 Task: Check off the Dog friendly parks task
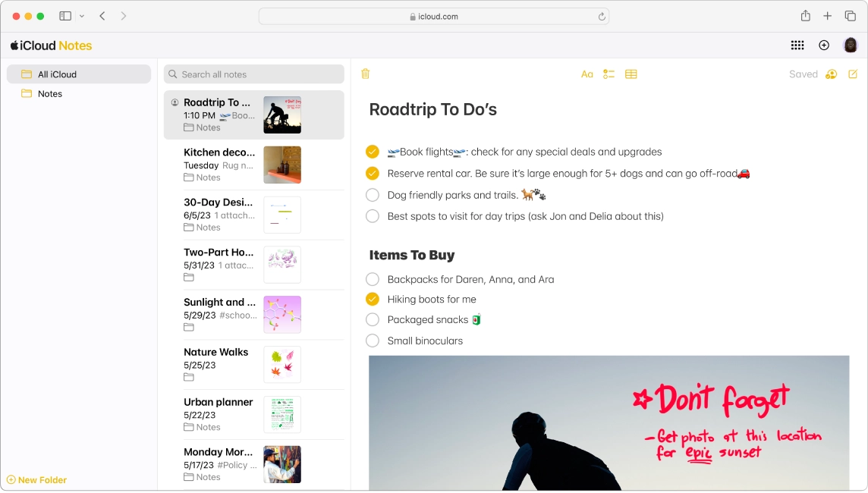tap(373, 195)
